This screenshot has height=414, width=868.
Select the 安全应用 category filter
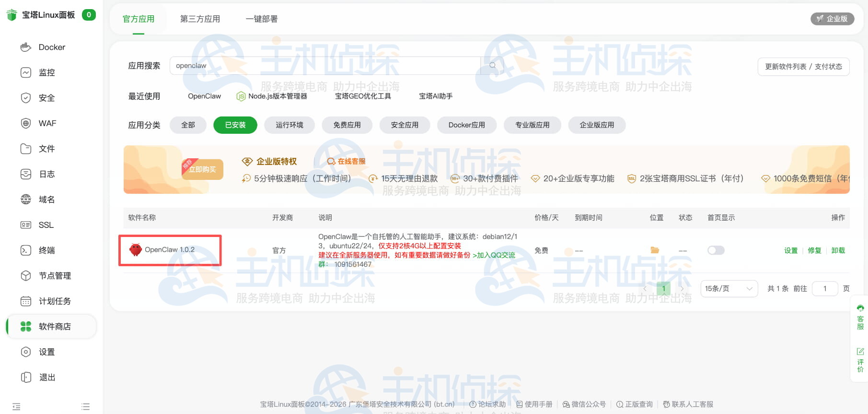tap(405, 125)
